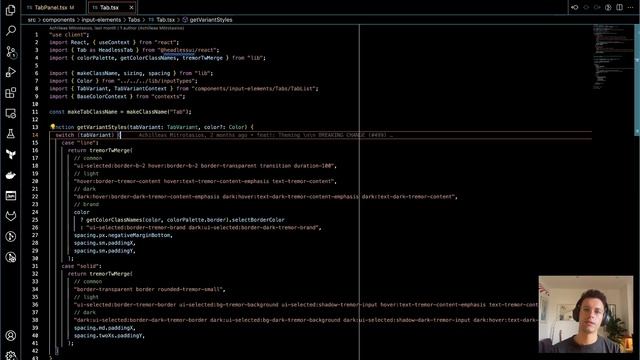Open the Explorer view in activity bar
The height and width of the screenshot is (360, 640).
11,10
